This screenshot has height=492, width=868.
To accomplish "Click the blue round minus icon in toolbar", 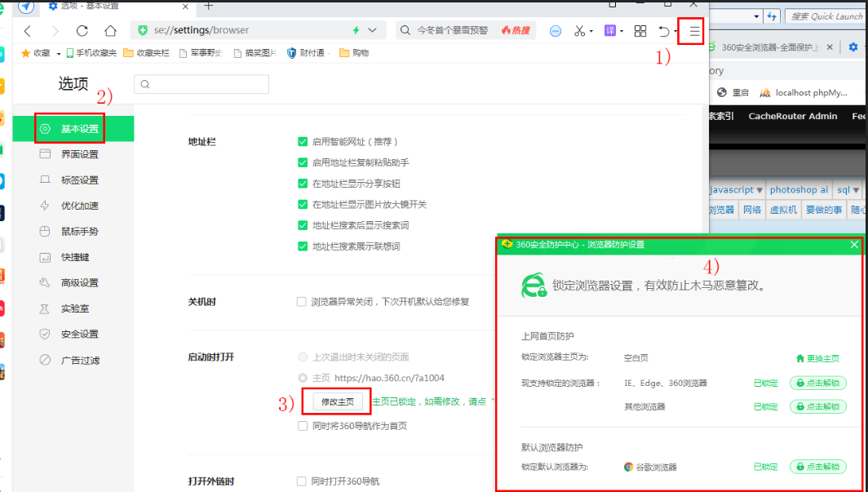I will click(556, 32).
